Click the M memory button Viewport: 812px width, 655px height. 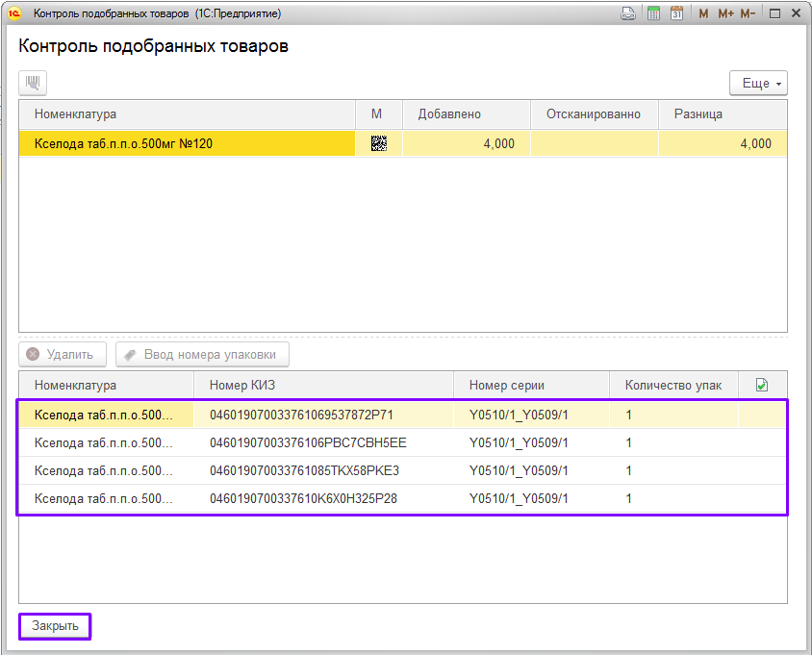pos(703,14)
